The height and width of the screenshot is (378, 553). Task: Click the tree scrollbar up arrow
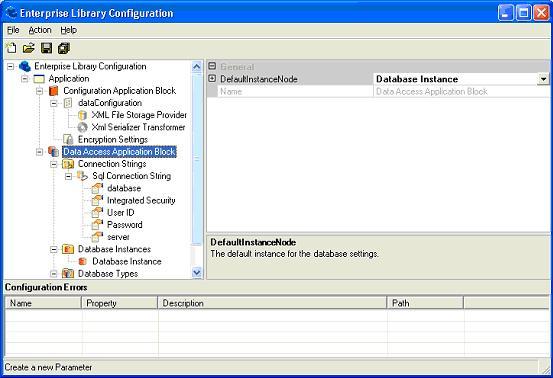tap(197, 66)
